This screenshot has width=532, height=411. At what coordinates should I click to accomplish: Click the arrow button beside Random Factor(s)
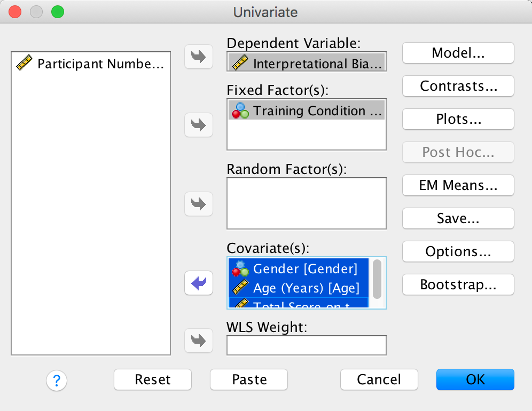pos(199,203)
